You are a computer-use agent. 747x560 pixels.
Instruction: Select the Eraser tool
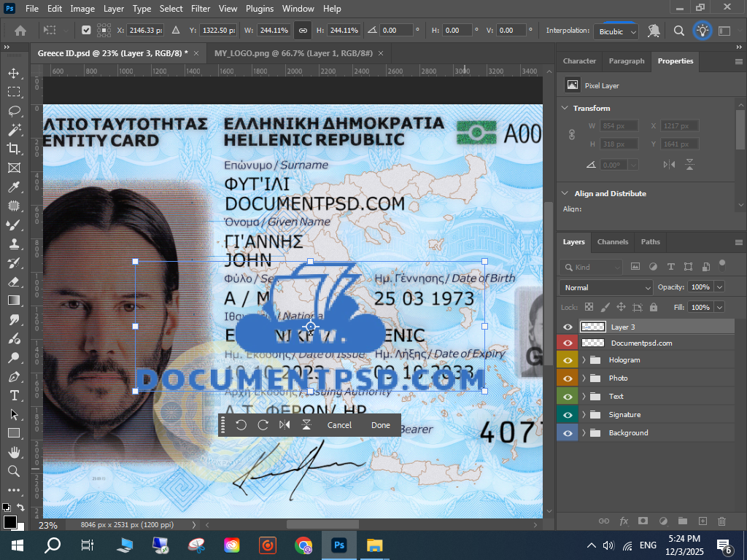14,281
